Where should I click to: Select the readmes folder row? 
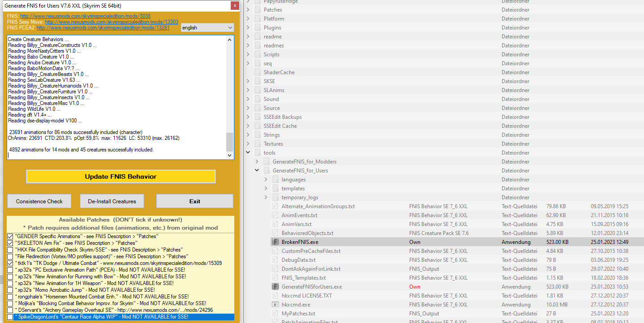pos(444,45)
